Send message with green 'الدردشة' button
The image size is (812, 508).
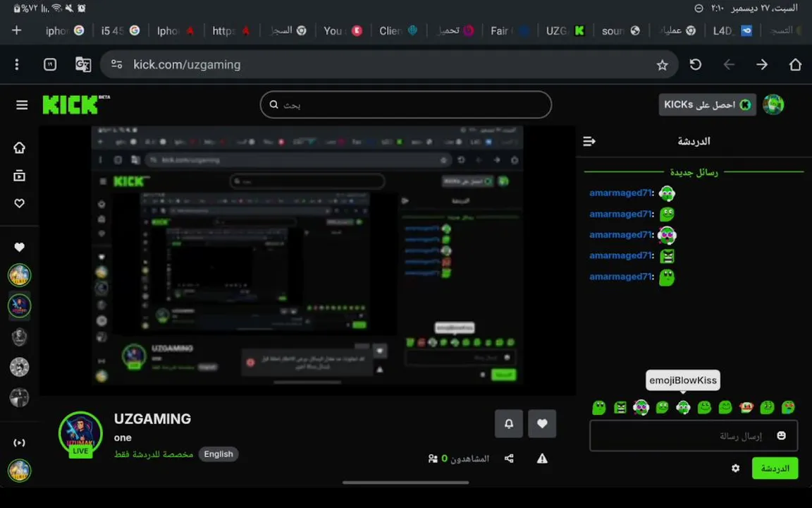(775, 468)
